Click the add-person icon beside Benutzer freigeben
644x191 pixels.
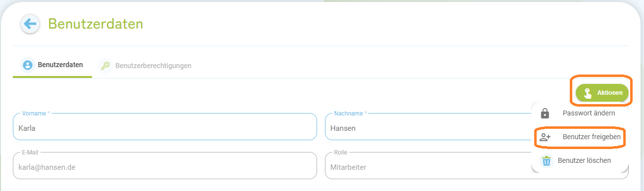coord(545,137)
